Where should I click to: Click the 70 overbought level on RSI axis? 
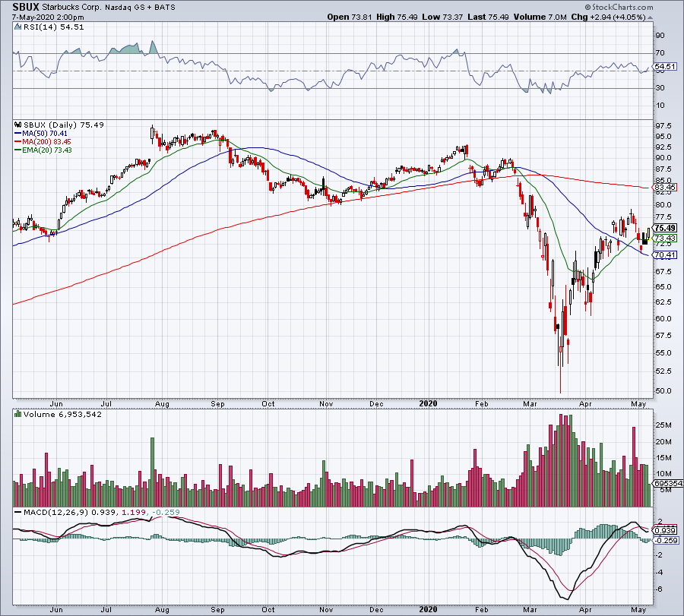pyautogui.click(x=660, y=53)
